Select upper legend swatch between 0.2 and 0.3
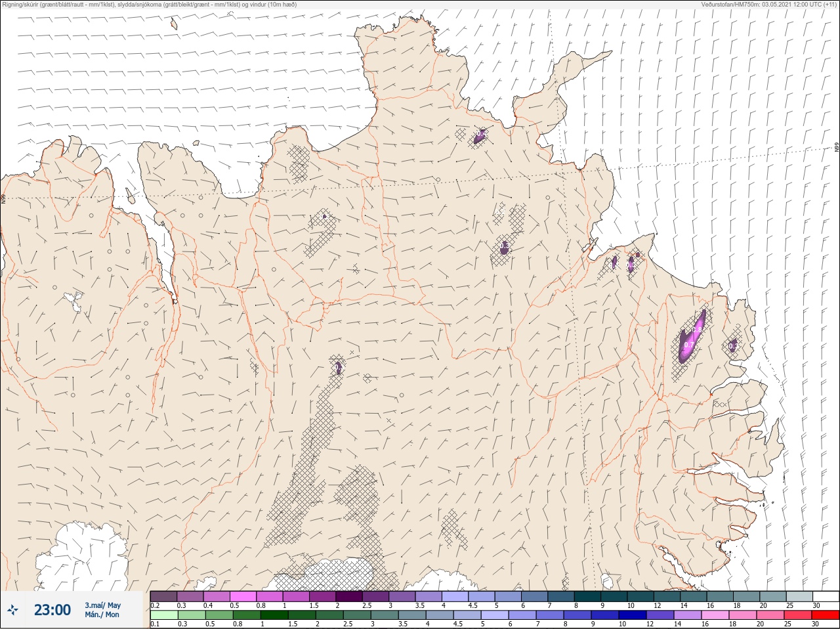The width and height of the screenshot is (840, 629). point(163,596)
